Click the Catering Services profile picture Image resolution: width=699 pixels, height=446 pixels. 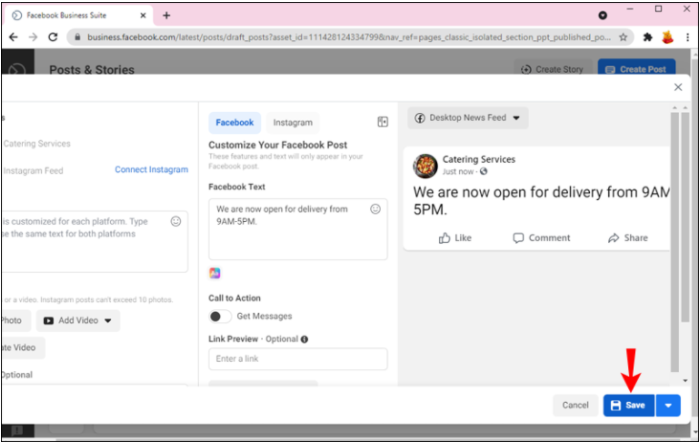point(425,165)
